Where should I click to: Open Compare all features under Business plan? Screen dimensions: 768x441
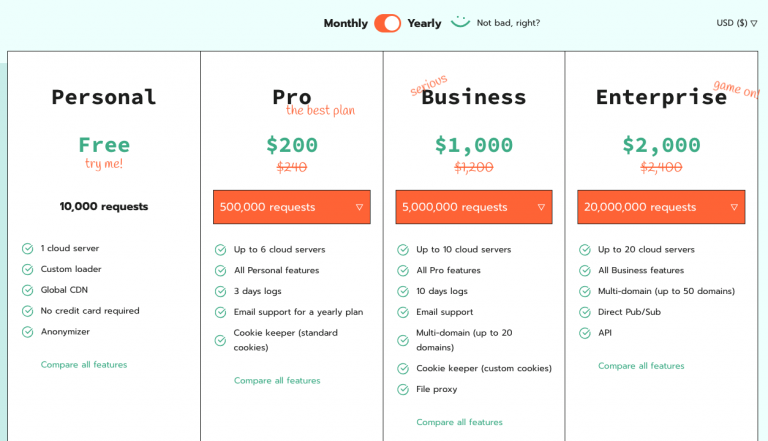click(459, 422)
